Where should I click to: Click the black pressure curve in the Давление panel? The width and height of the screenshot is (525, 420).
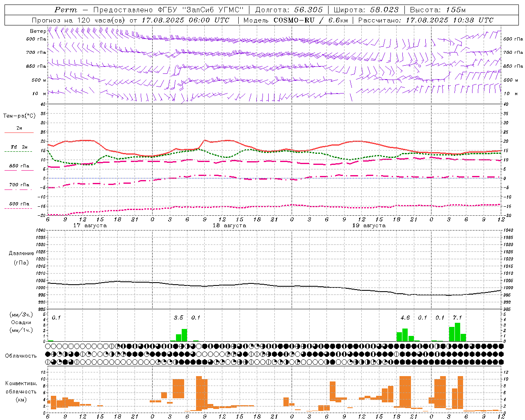[x=275, y=286]
